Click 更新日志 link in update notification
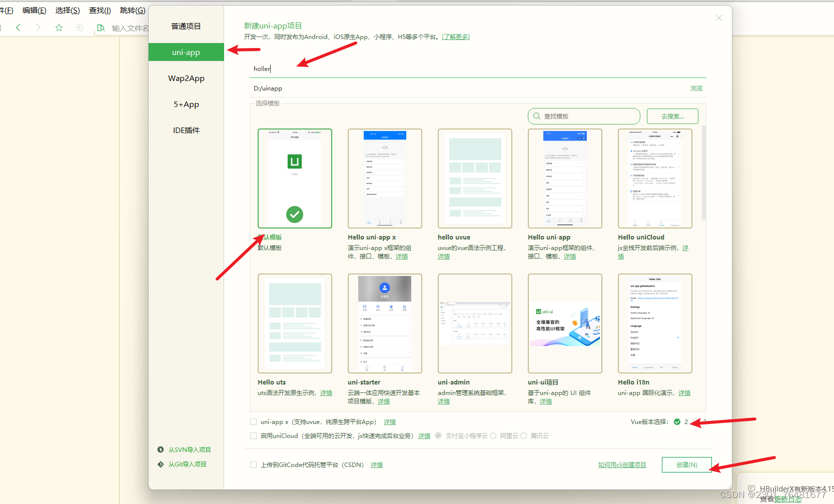Viewport: 834px width, 504px height. point(788,499)
